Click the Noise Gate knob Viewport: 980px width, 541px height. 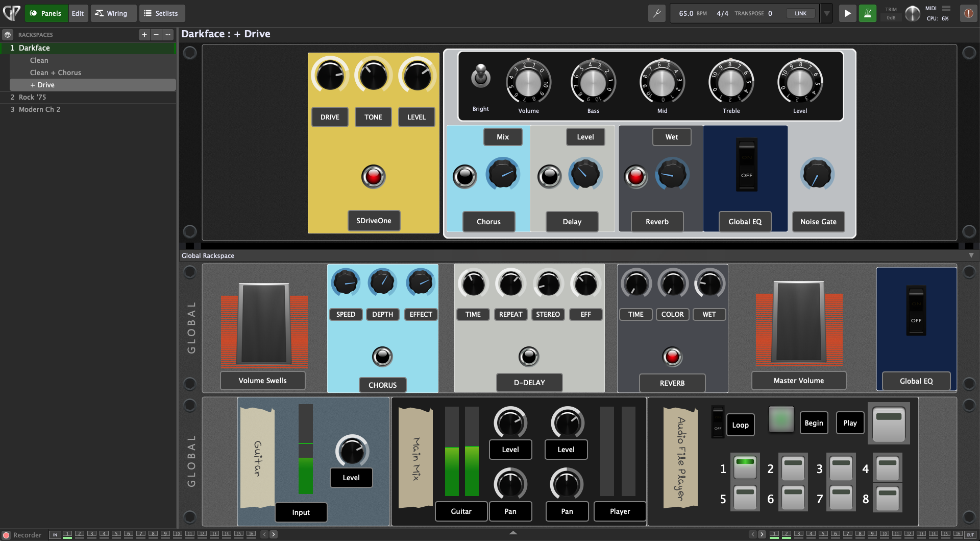[817, 174]
